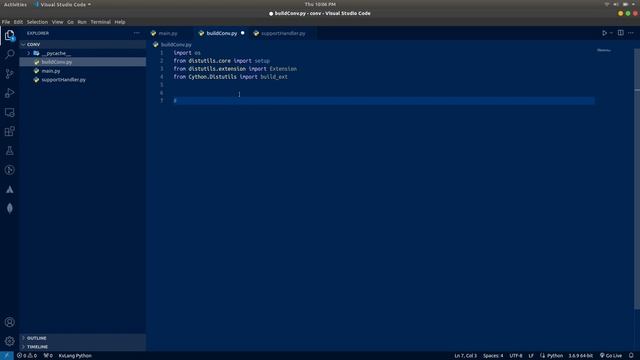This screenshot has height=360, width=640.
Task: Open the MongoDB leaf view
Action: pyautogui.click(x=9, y=209)
